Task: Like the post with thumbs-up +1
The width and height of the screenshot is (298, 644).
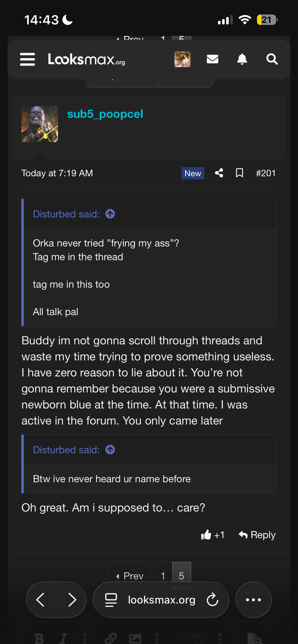Action: (212, 535)
